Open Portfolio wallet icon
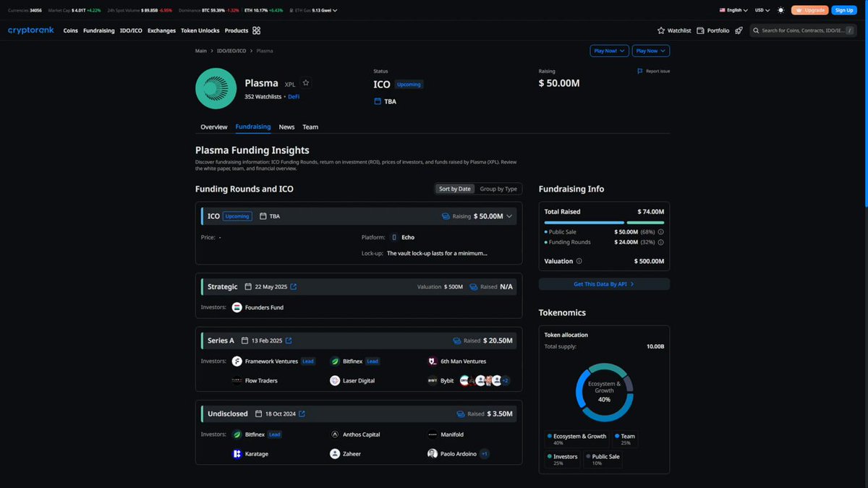This screenshot has width=868, height=488. 701,30
